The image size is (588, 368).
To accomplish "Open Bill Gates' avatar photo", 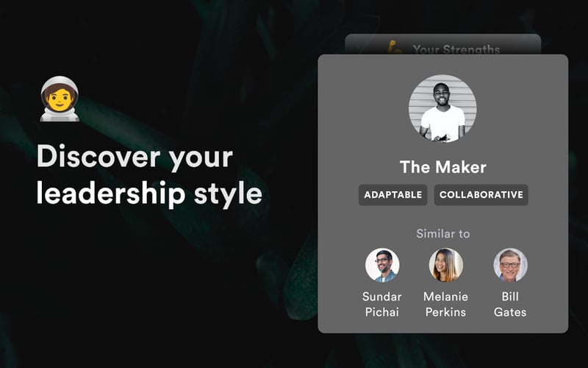I will pos(510,265).
